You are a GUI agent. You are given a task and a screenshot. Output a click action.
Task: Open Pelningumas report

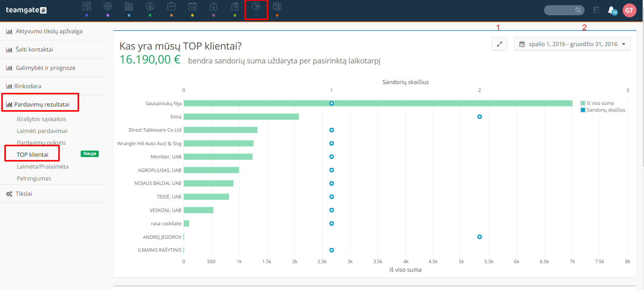click(x=34, y=178)
